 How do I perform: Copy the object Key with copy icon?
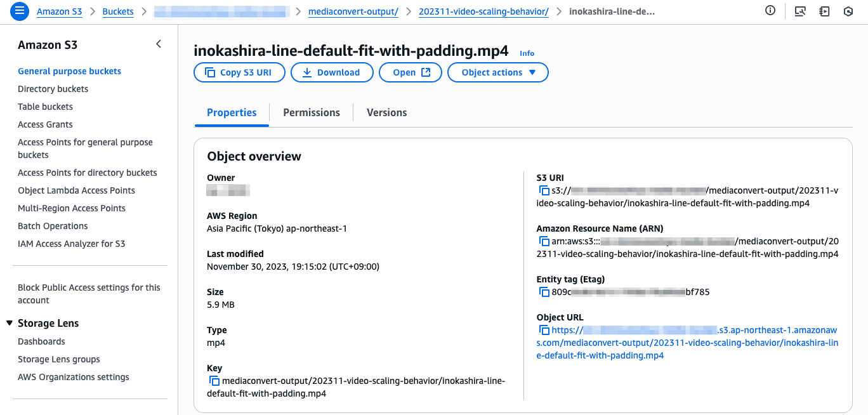pyautogui.click(x=214, y=381)
